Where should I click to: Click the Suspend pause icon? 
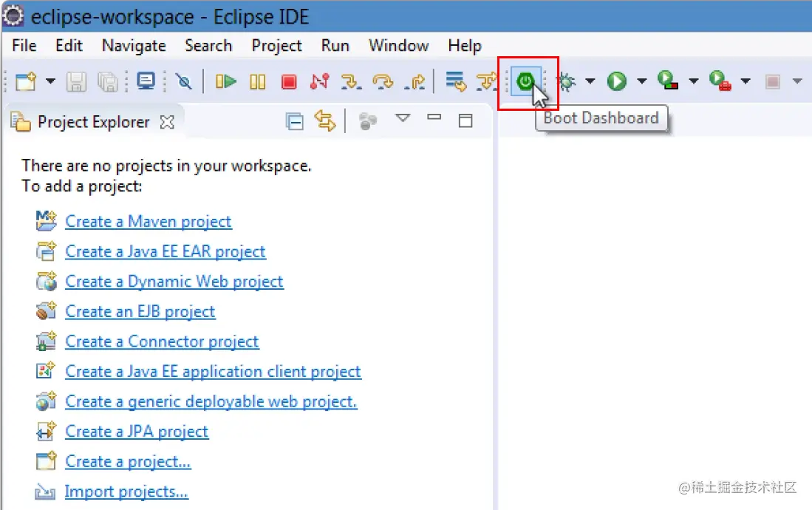point(257,82)
